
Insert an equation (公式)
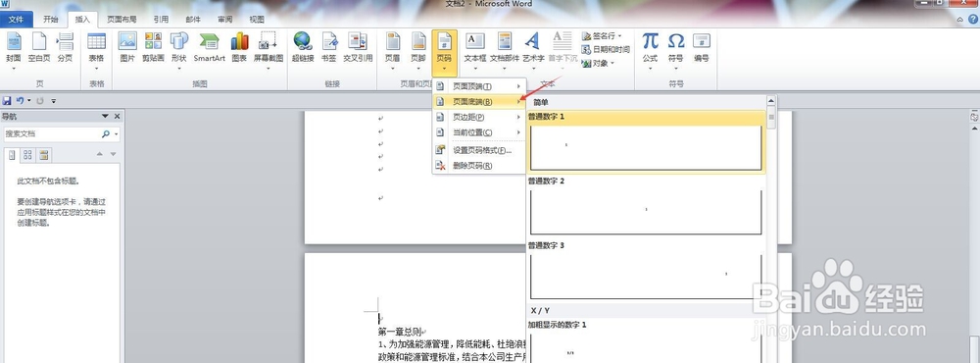point(650,49)
